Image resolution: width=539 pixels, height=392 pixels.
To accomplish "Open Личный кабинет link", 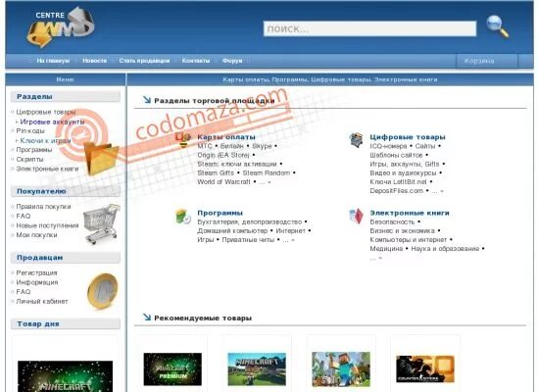I will [42, 302].
